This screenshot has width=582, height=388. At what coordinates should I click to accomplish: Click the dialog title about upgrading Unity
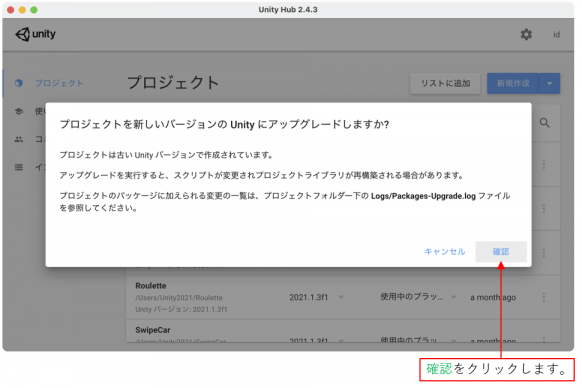[224, 124]
